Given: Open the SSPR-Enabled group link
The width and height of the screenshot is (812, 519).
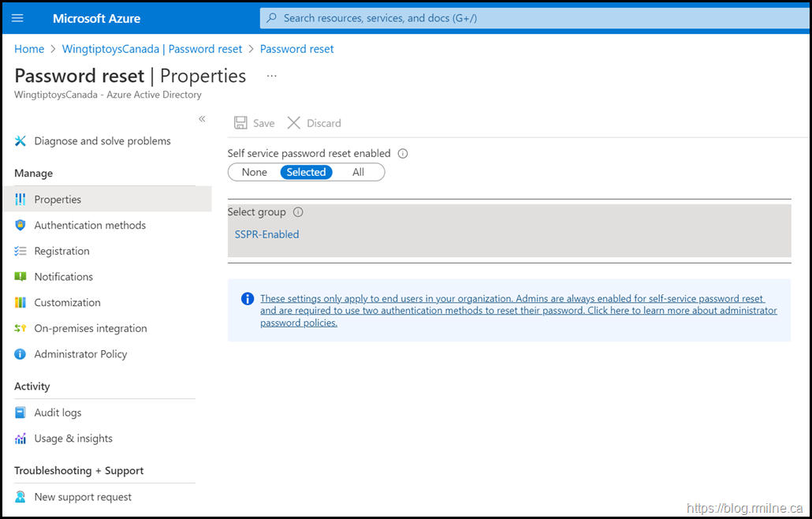Looking at the screenshot, I should [266, 234].
